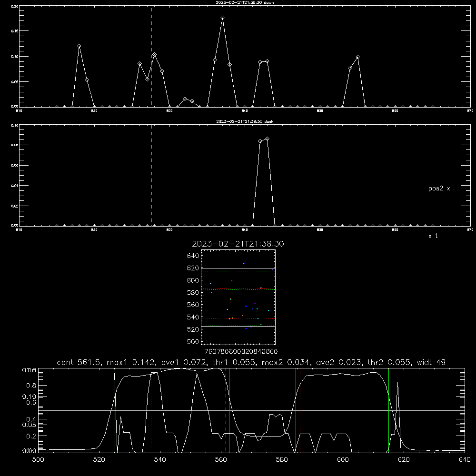Click leftmost green vertical line in bottom plot

point(115,410)
